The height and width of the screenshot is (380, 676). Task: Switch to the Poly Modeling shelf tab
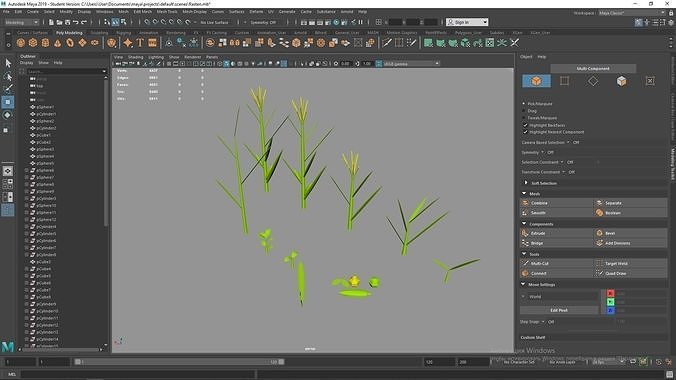tap(69, 32)
